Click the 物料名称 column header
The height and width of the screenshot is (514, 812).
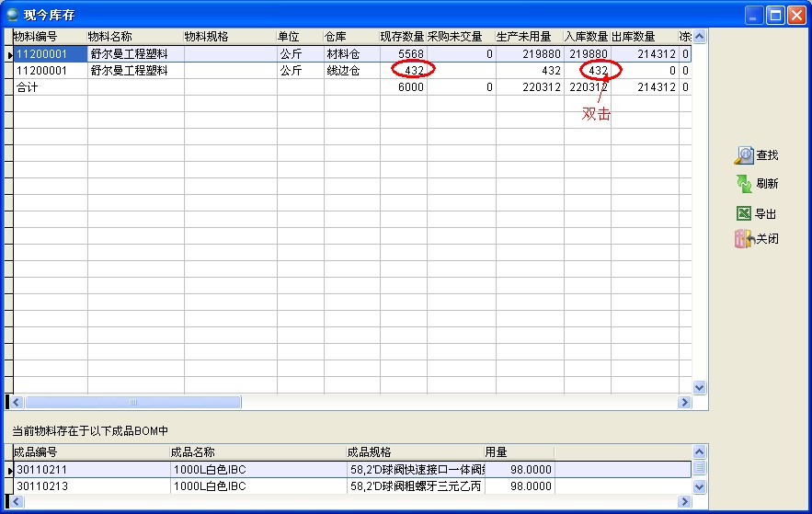point(136,37)
